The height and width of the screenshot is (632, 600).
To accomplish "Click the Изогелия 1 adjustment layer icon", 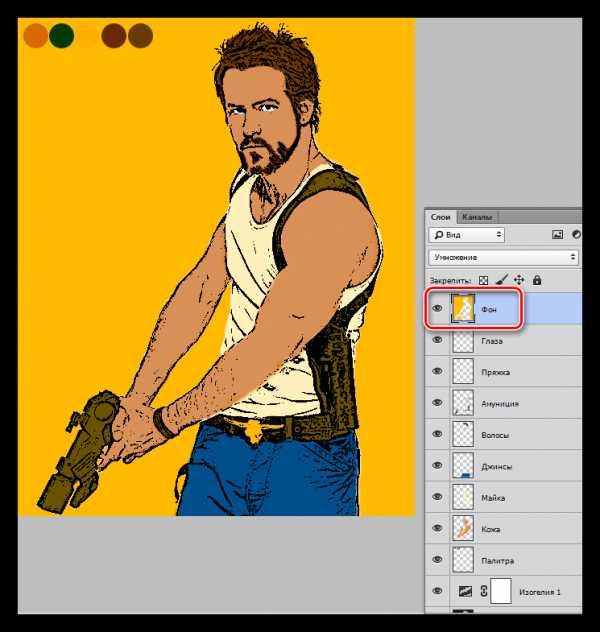I will click(463, 592).
